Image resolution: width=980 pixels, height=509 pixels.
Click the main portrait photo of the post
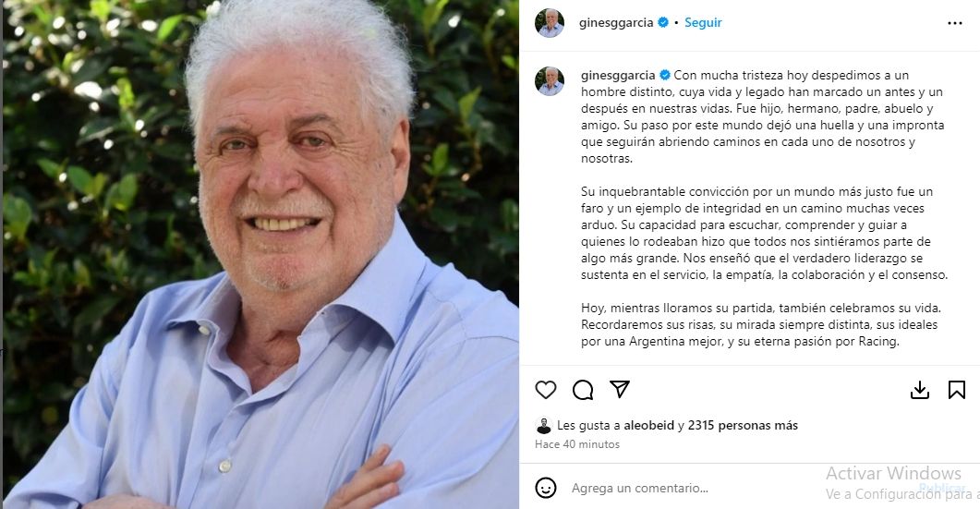coord(260,255)
